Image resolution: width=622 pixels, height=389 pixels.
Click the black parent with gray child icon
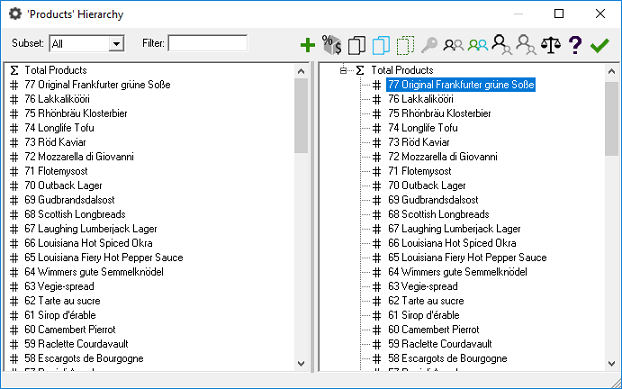coord(502,45)
